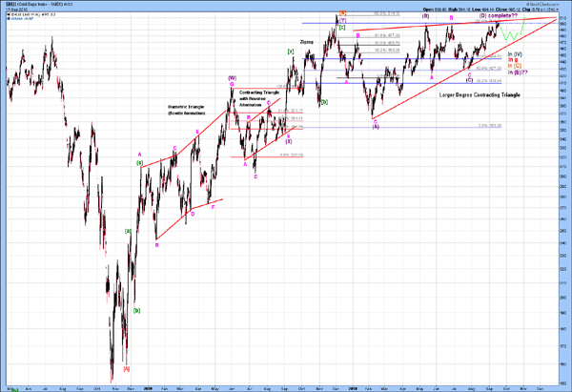
Task: Click the purple (C) label near August 2010
Action: point(469,80)
